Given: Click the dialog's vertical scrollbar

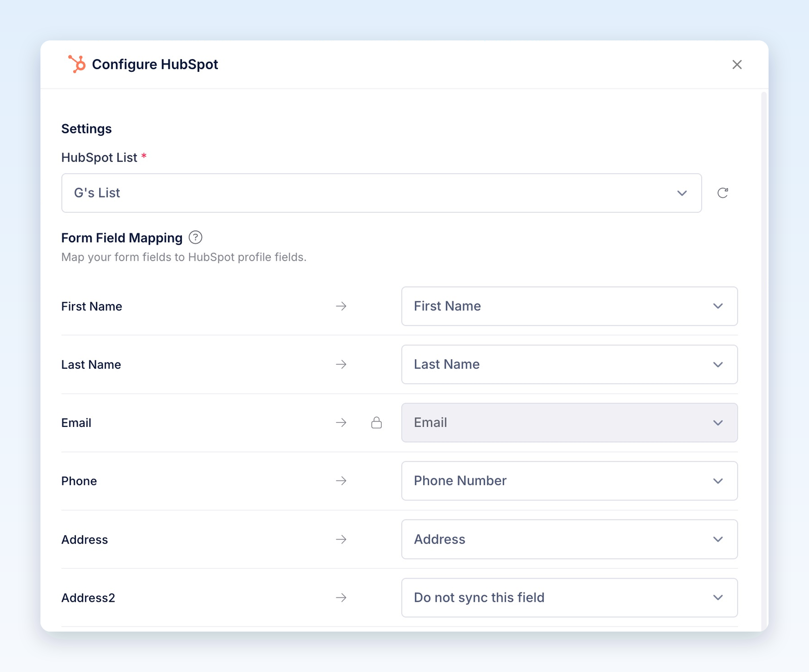Looking at the screenshot, I should [x=764, y=361].
